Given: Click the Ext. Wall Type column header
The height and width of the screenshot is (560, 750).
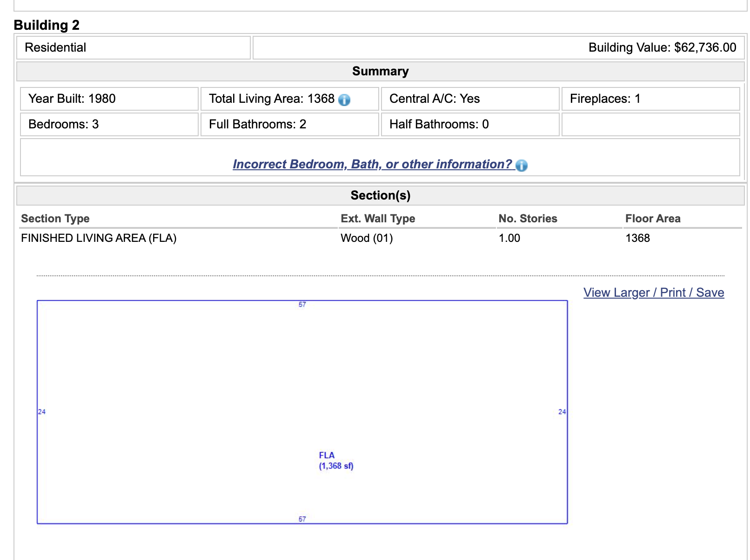Looking at the screenshot, I should (x=377, y=219).
